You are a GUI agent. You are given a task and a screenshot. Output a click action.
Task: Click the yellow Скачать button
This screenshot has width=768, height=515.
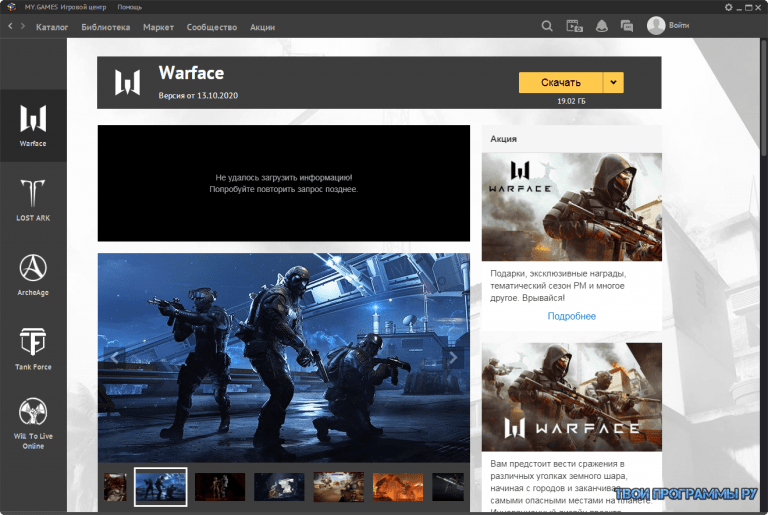pyautogui.click(x=561, y=82)
